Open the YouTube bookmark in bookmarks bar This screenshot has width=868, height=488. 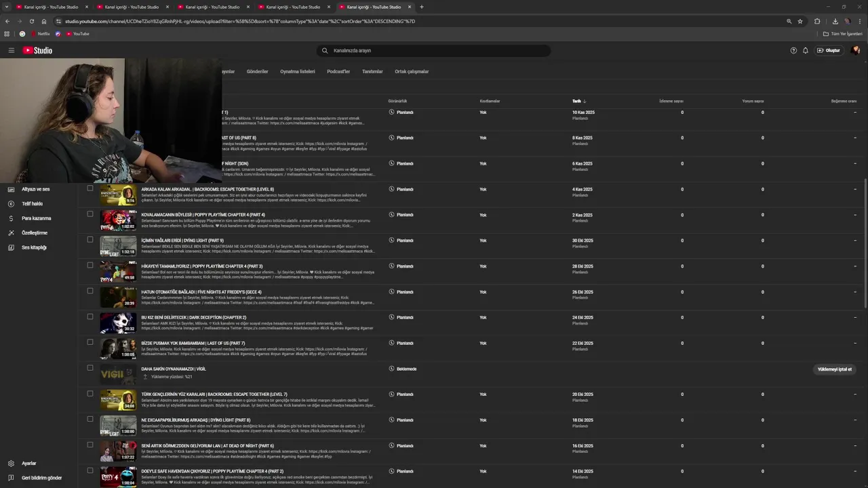(77, 33)
